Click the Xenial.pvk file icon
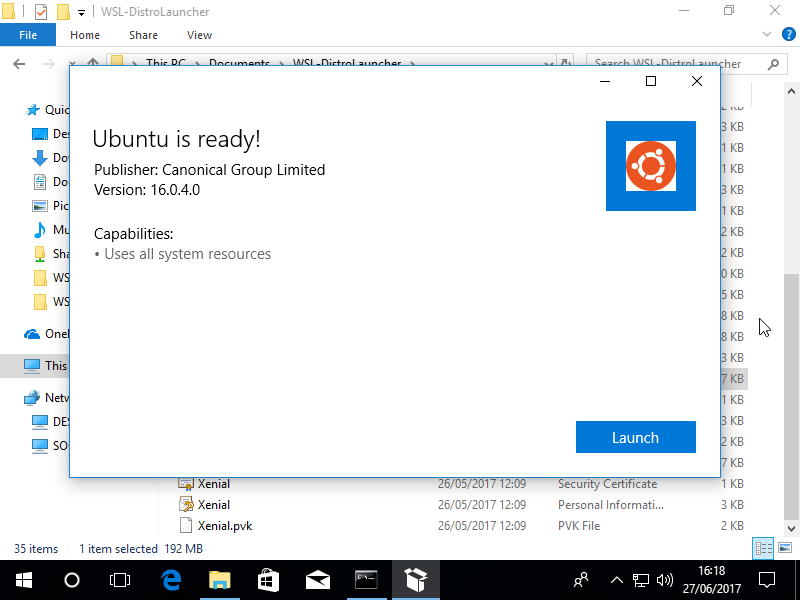This screenshot has height=600, width=800. pyautogui.click(x=186, y=526)
